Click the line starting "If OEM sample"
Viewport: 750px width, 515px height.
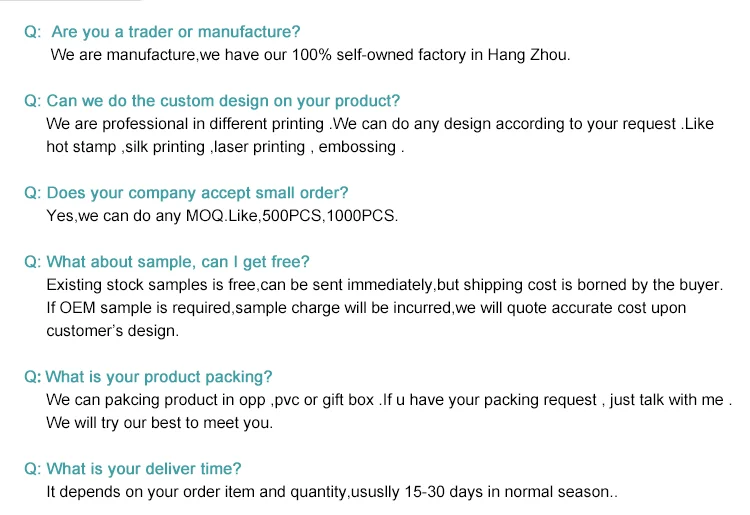coord(366,308)
